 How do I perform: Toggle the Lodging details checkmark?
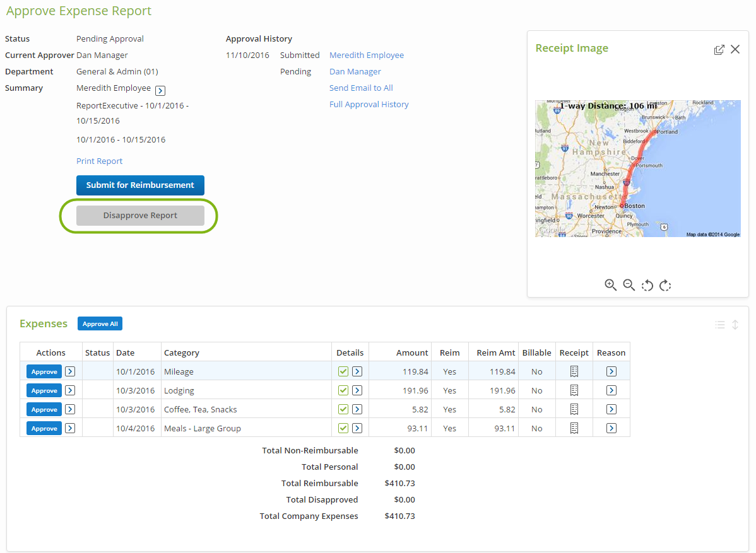point(343,390)
